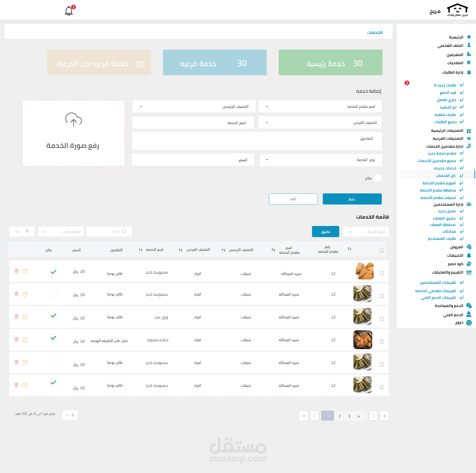This screenshot has width=476, height=473.
Task: Open the notification bell icon
Action: [69, 11]
